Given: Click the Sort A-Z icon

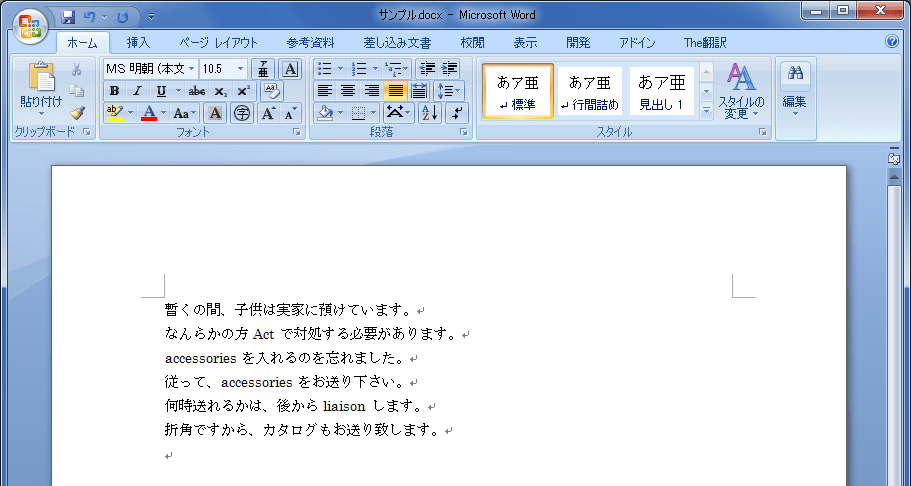Looking at the screenshot, I should tap(429, 113).
